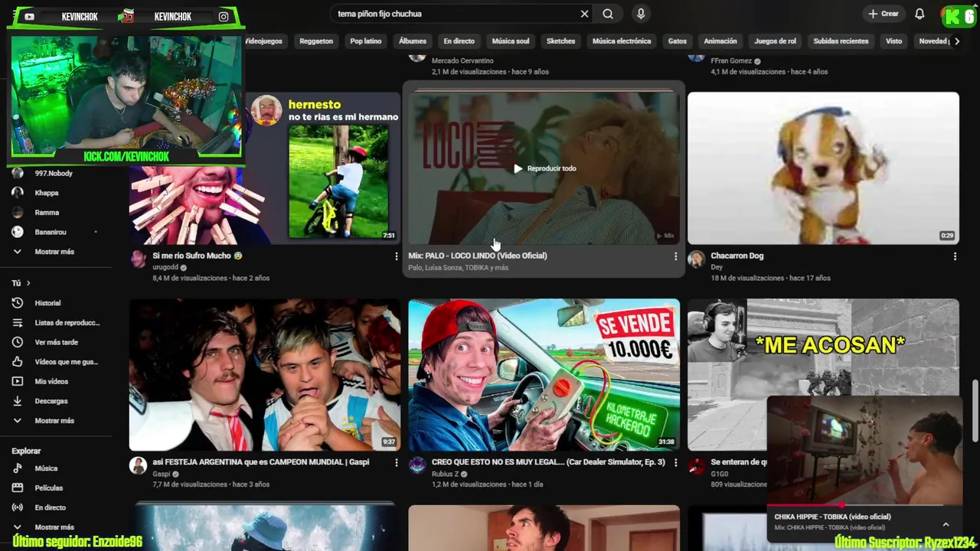
Task: Open options for Mix: PALO - LOCO LINDO
Action: (675, 256)
